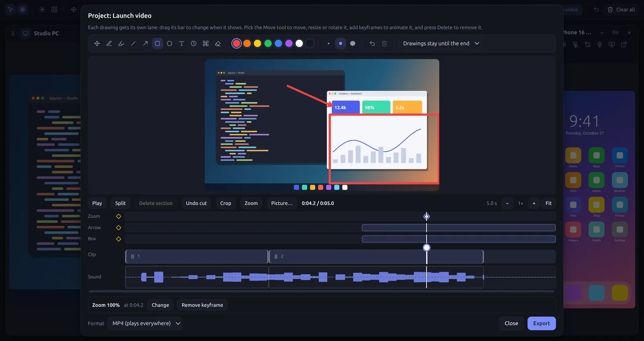The height and width of the screenshot is (341, 644).
Task: Click muted microphone icon in iPhone panel
Action: tap(576, 45)
